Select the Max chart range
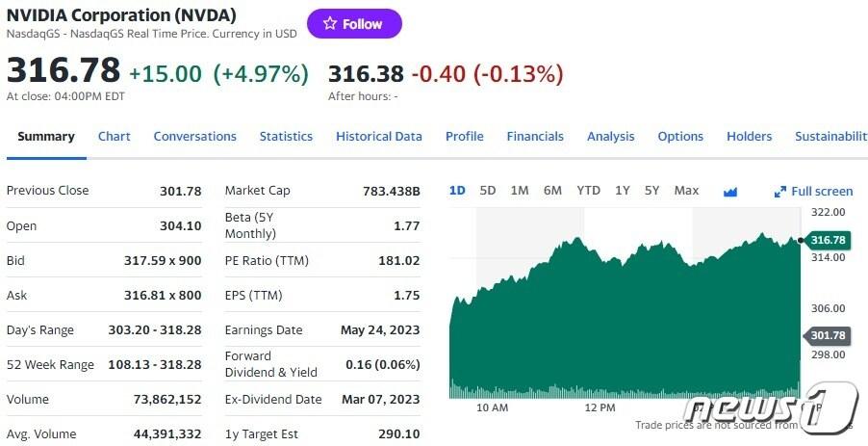The width and height of the screenshot is (868, 446). pyautogui.click(x=686, y=191)
